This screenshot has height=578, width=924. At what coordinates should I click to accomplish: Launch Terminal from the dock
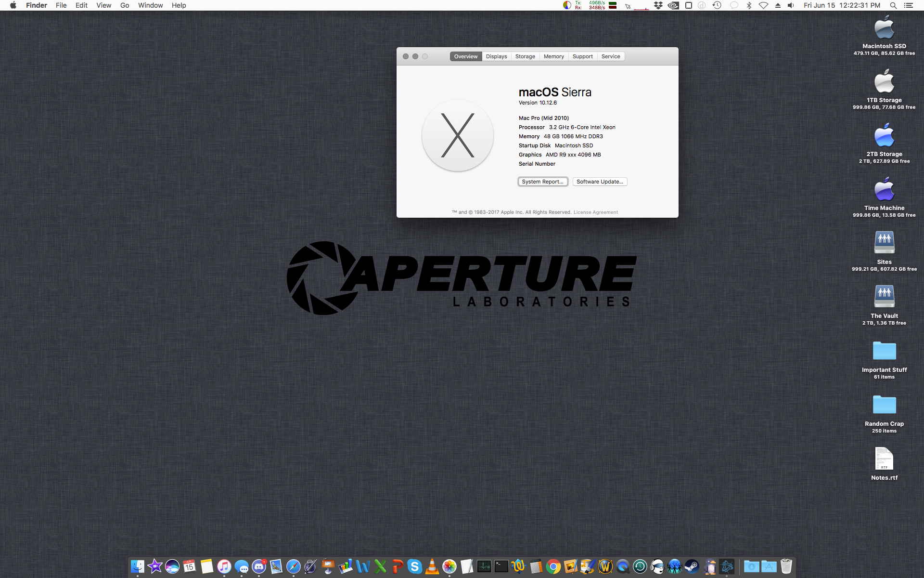pos(501,567)
